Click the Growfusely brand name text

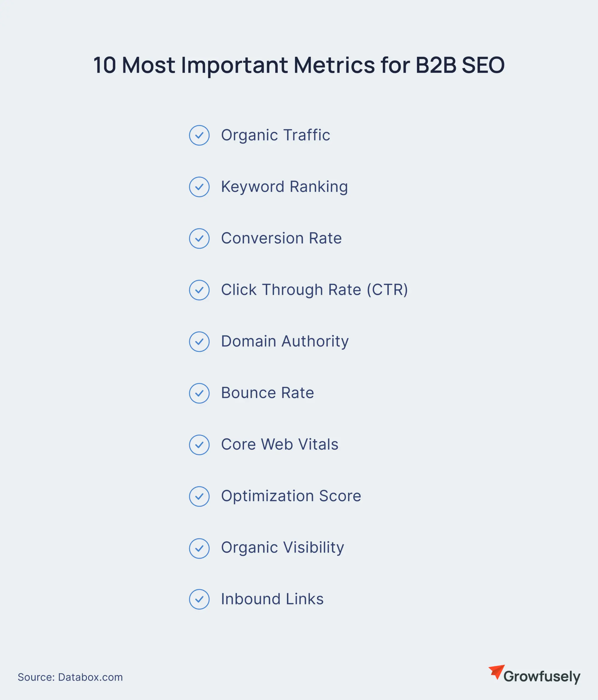[542, 677]
